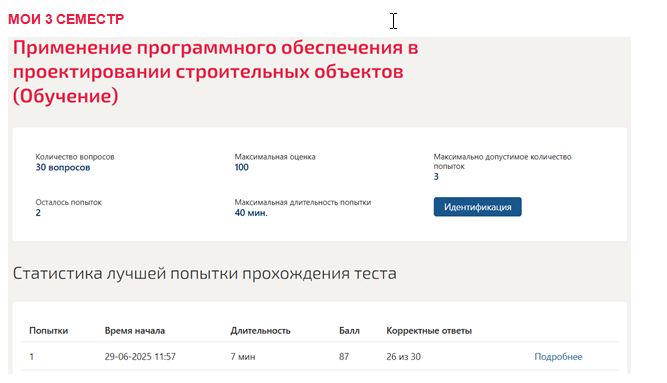Click the 26 из 30 correct answers cell

point(403,357)
